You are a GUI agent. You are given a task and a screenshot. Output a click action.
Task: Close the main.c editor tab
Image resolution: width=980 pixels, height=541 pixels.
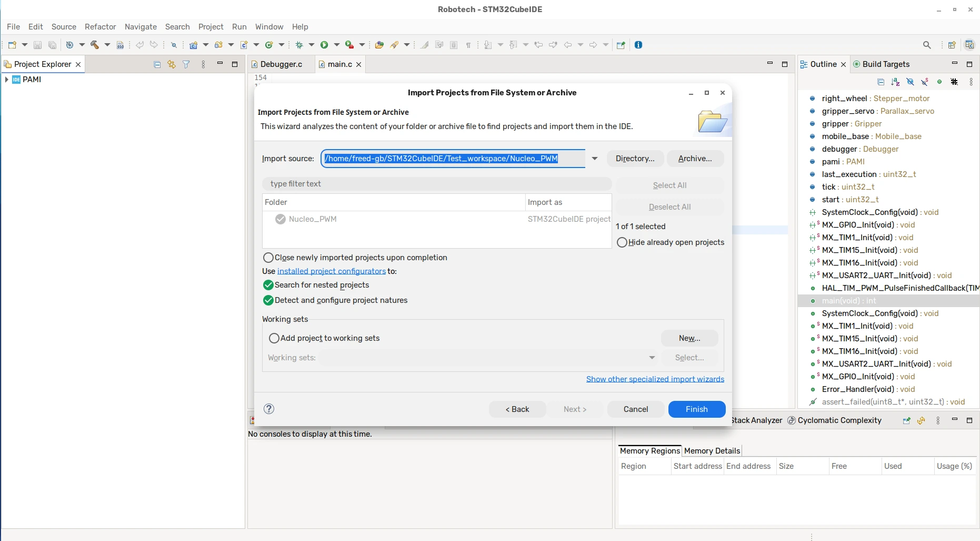[x=358, y=64]
